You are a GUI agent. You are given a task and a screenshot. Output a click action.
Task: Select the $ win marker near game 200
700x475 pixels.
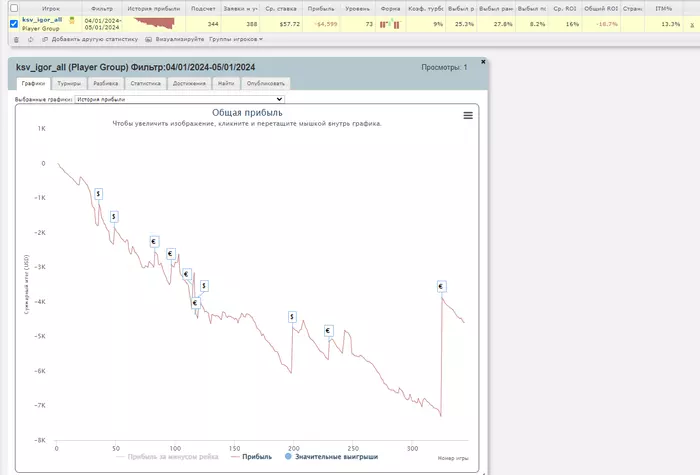pyautogui.click(x=292, y=317)
